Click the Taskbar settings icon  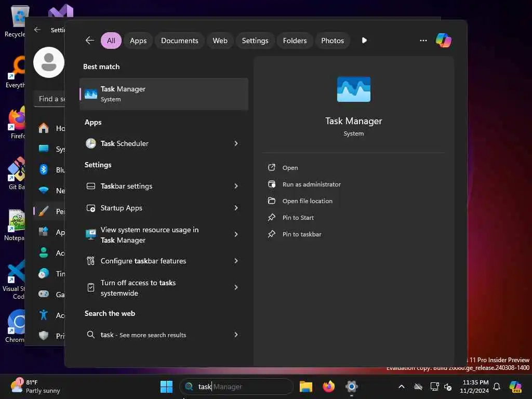coord(90,186)
